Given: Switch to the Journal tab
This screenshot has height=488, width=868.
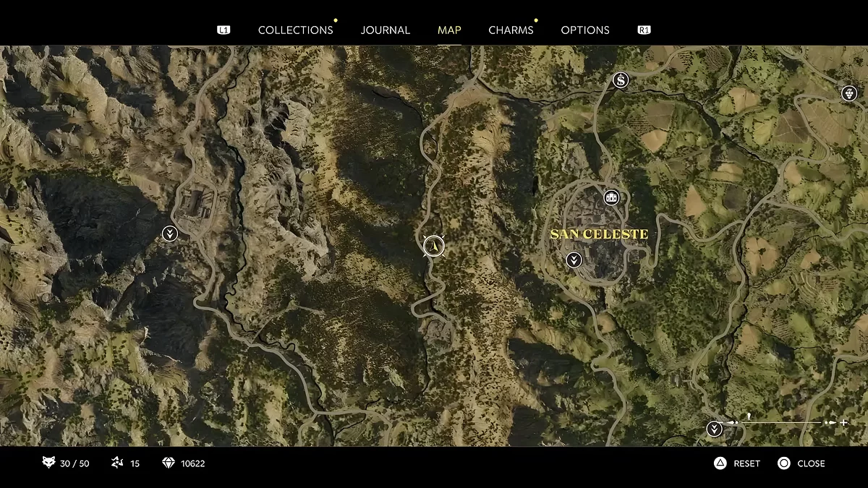Looking at the screenshot, I should pos(385,30).
